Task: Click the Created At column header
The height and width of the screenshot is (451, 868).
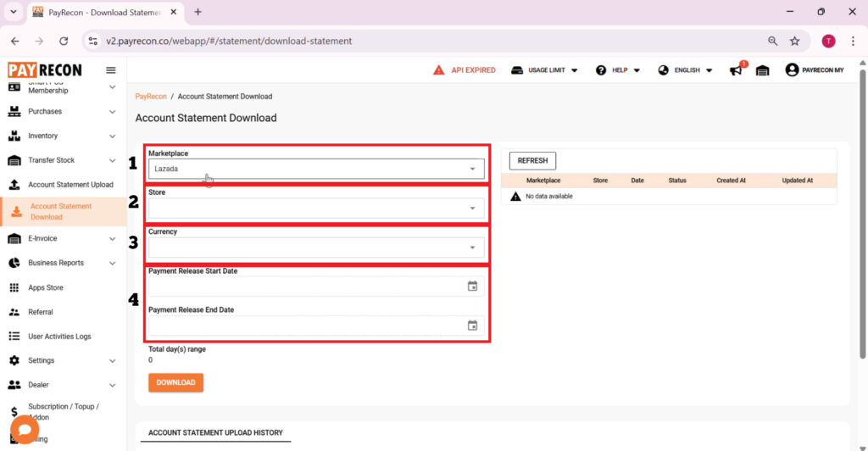Action: [x=731, y=181]
